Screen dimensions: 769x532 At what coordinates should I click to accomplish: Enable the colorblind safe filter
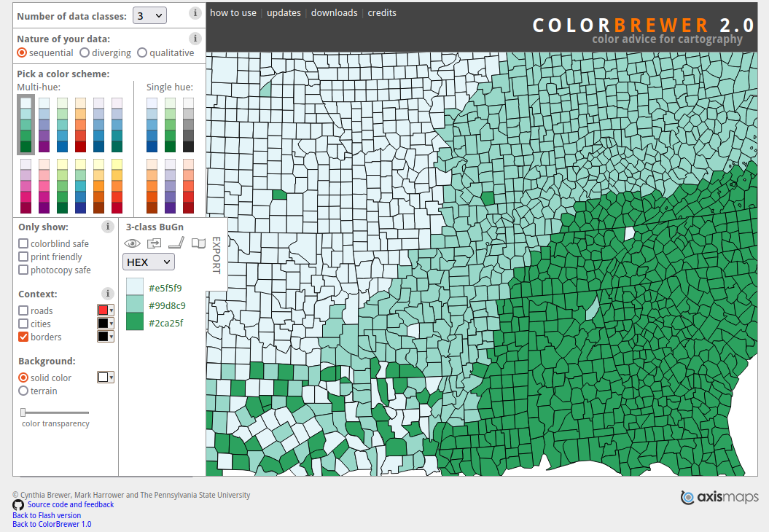(x=22, y=243)
